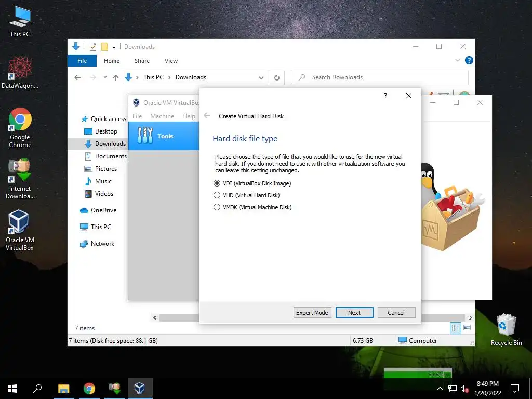Click the Search Downloads field

point(380,77)
